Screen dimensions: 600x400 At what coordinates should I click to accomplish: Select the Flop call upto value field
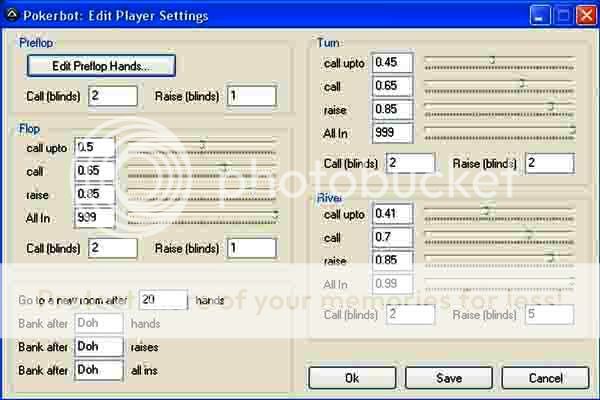tap(95, 147)
